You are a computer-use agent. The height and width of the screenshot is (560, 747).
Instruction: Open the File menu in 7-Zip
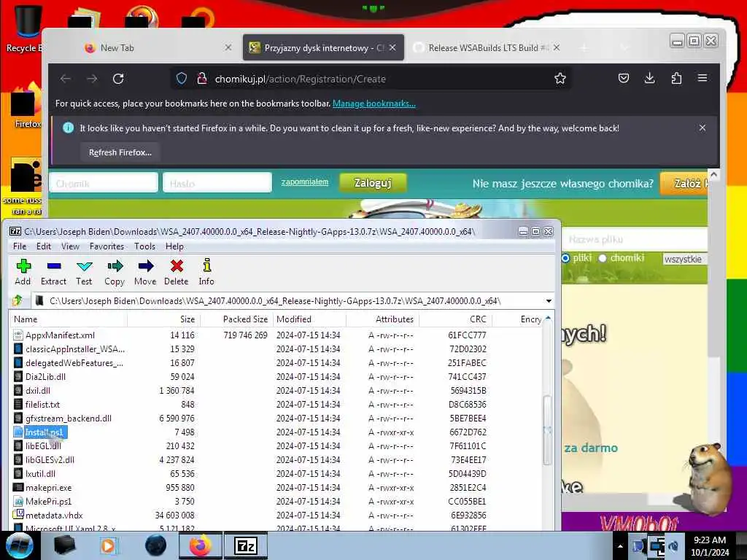(20, 246)
